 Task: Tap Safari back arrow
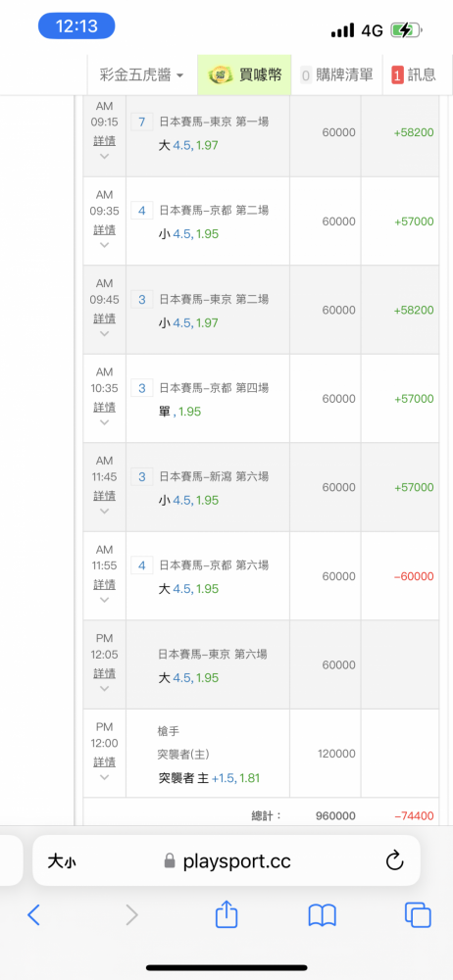point(33,915)
